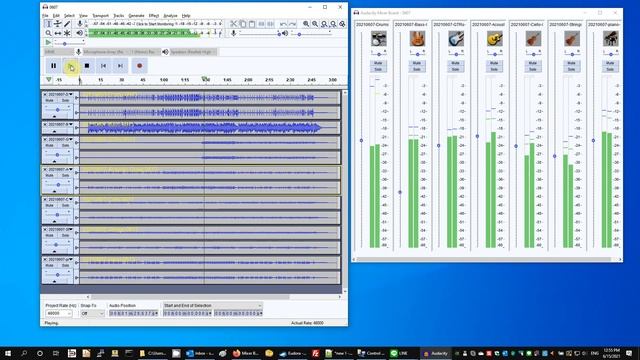
Task: Click the Zoom Out icon
Action: click(x=315, y=24)
